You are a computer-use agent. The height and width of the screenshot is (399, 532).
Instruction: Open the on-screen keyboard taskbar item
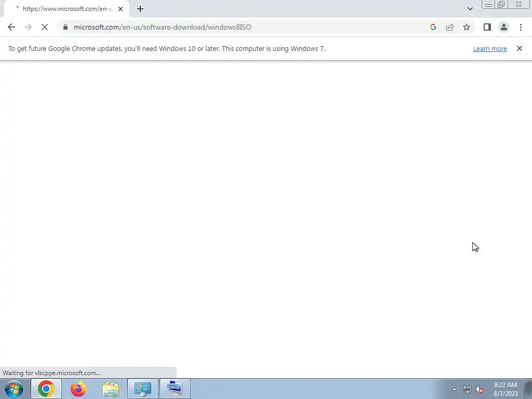coord(175,389)
